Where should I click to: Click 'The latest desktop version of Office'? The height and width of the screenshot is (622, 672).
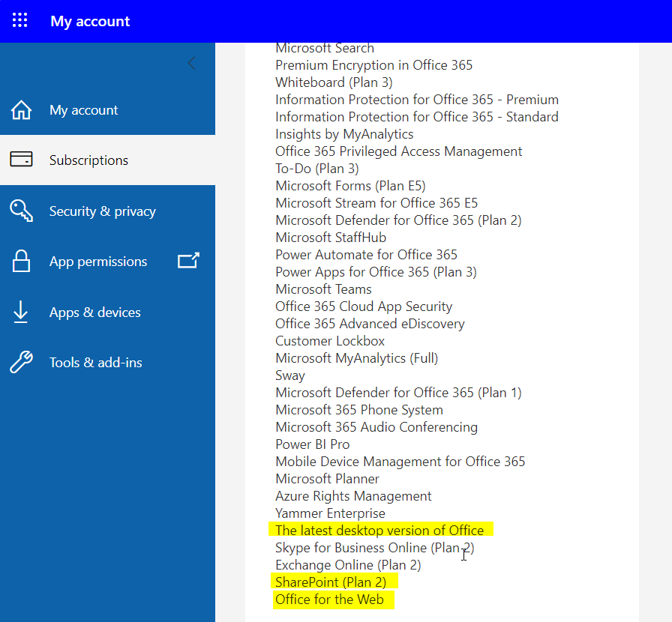click(x=379, y=531)
